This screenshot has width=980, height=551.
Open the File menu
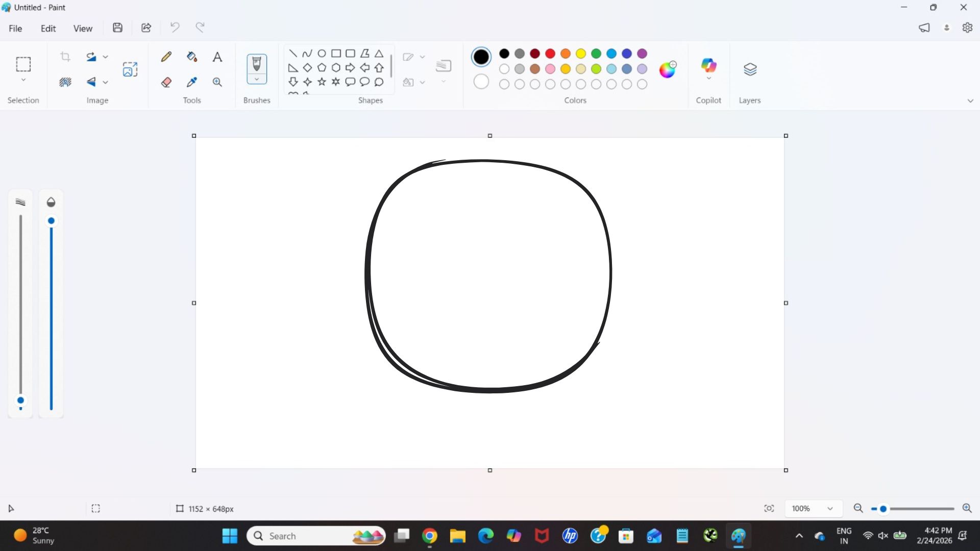[x=15, y=28]
